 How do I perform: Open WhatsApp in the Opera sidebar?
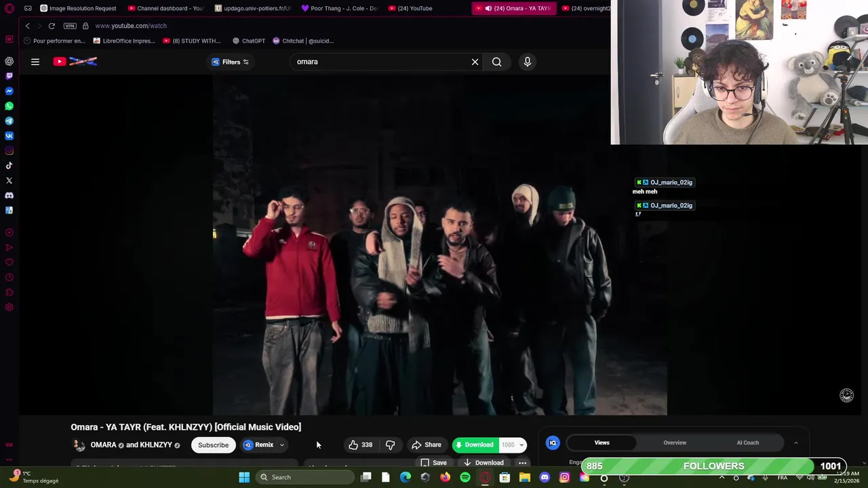[x=9, y=106]
